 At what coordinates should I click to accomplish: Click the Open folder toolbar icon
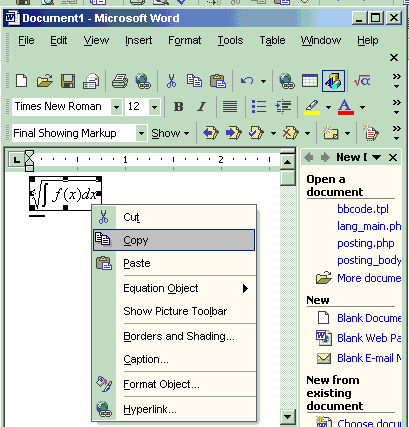(45, 81)
